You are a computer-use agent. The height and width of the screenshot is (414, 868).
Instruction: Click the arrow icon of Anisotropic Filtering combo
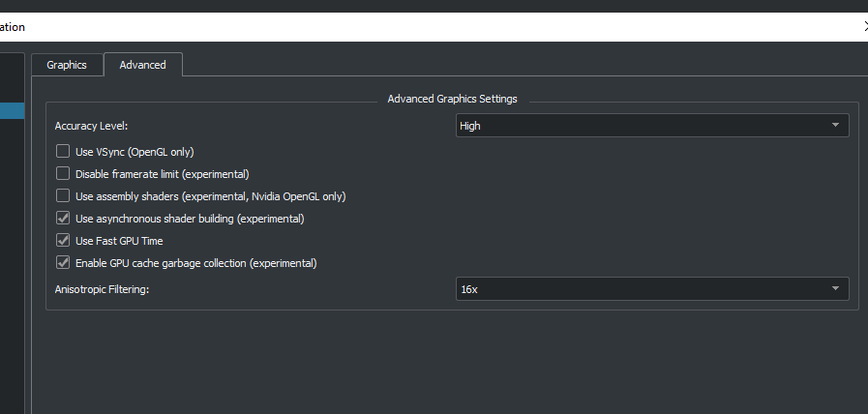(835, 288)
